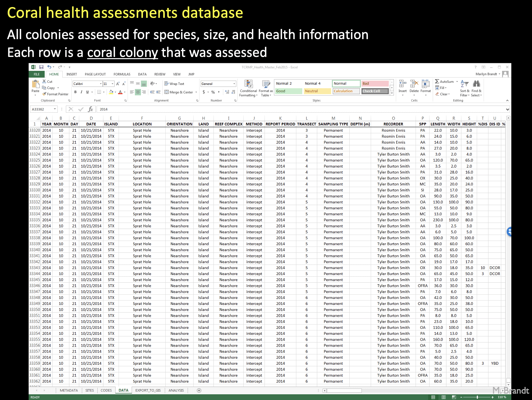
Task: Undo the last action
Action: click(x=49, y=67)
